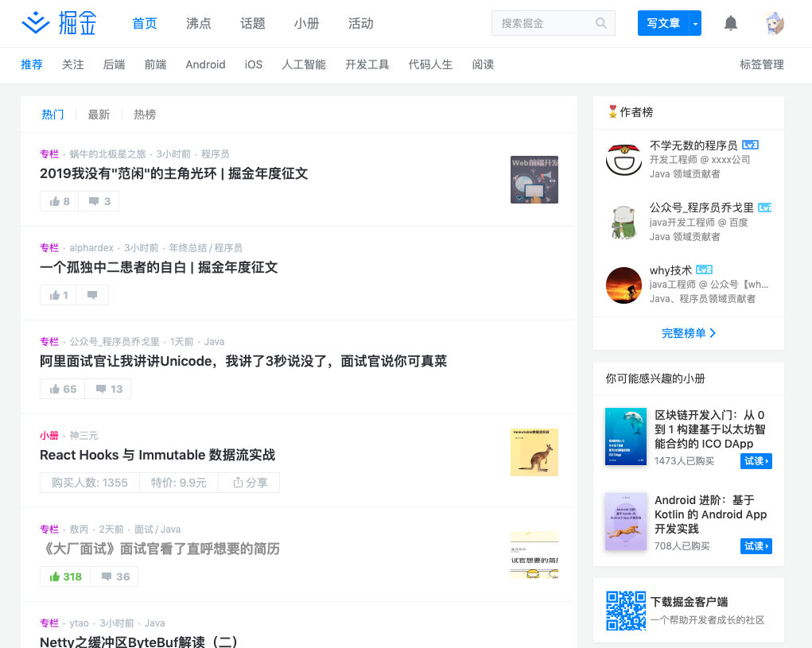Open the avatar of why技术
Viewport: 812px width, 648px height.
click(624, 285)
